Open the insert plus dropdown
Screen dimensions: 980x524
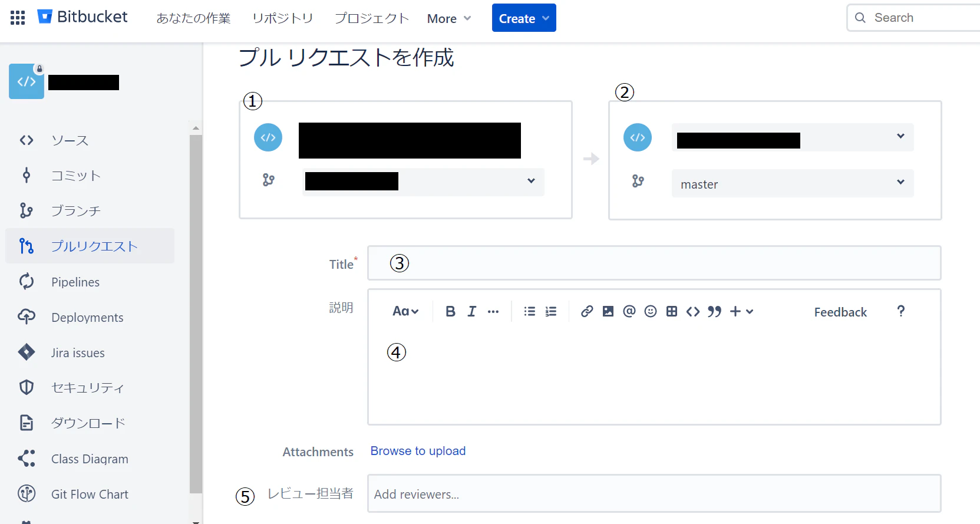[x=741, y=311]
